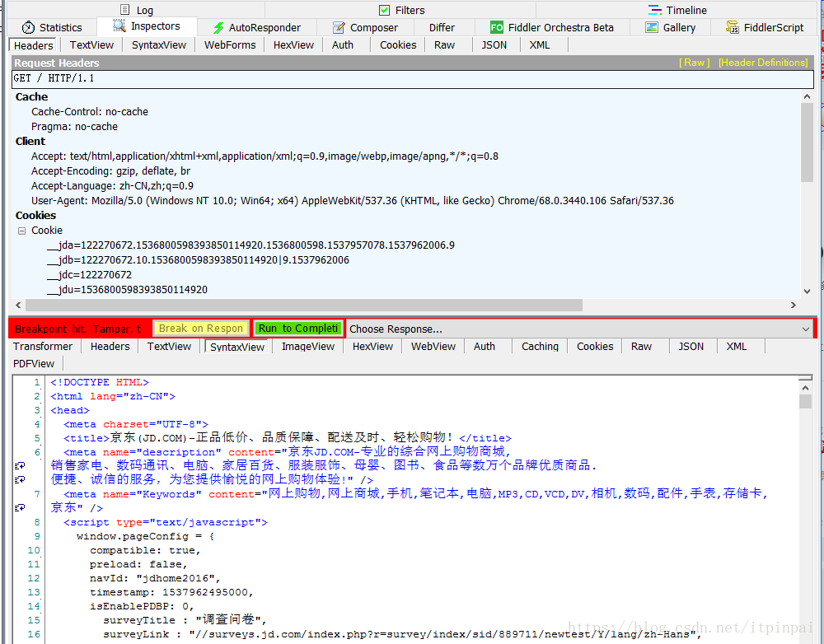Select response Cookies tab
This screenshot has width=824, height=644.
point(595,346)
